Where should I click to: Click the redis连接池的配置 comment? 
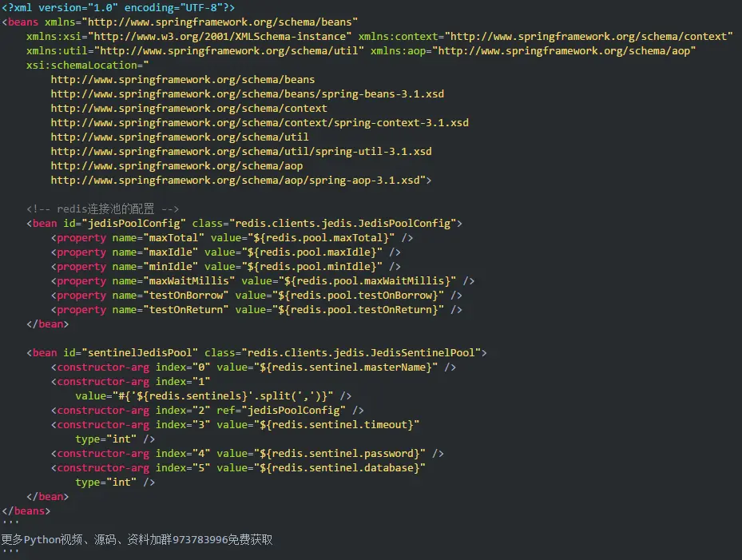[103, 209]
